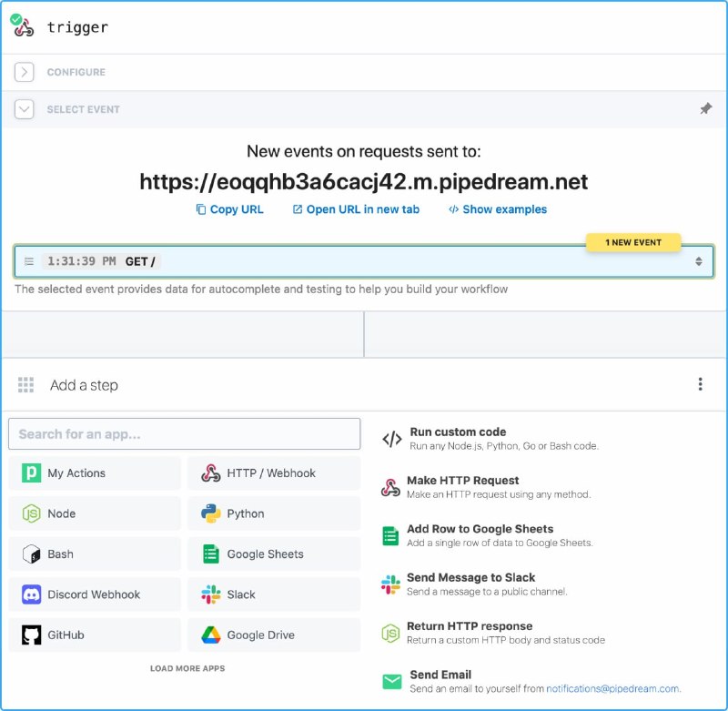Choose the Bash app tile

point(95,554)
